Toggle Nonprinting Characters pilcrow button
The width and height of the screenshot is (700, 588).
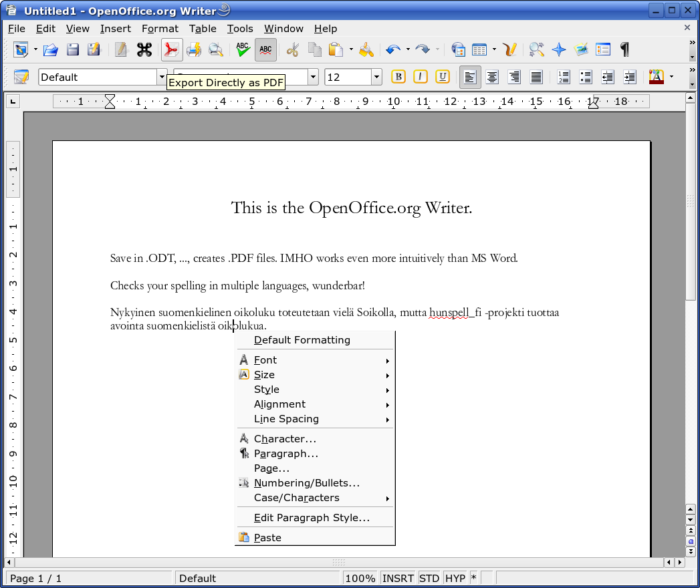point(625,49)
